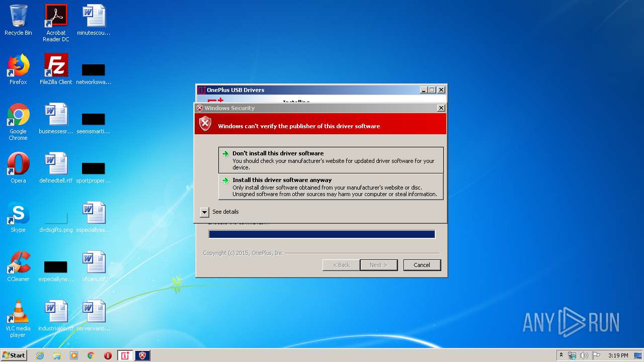
Task: Open FileZilla Client shortcut
Action: pyautogui.click(x=56, y=69)
